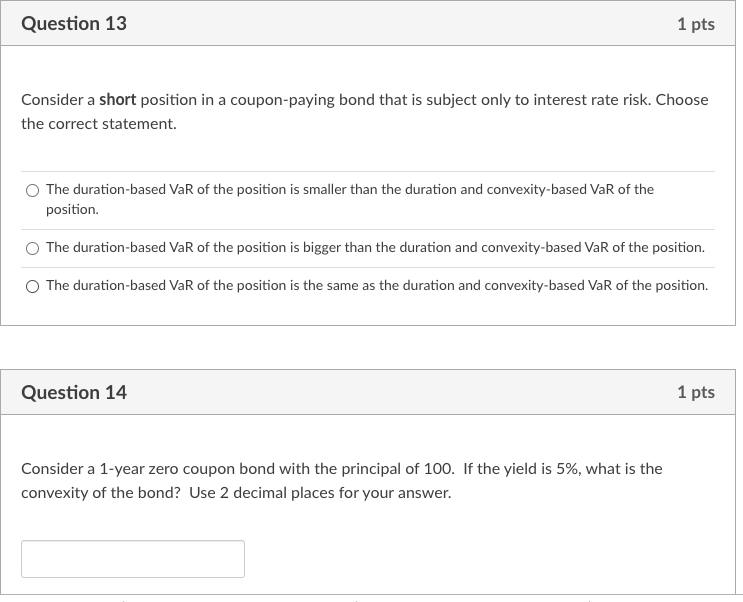This screenshot has width=743, height=602.
Task: Click the answer text stating VaR is smaller
Action: coord(349,189)
